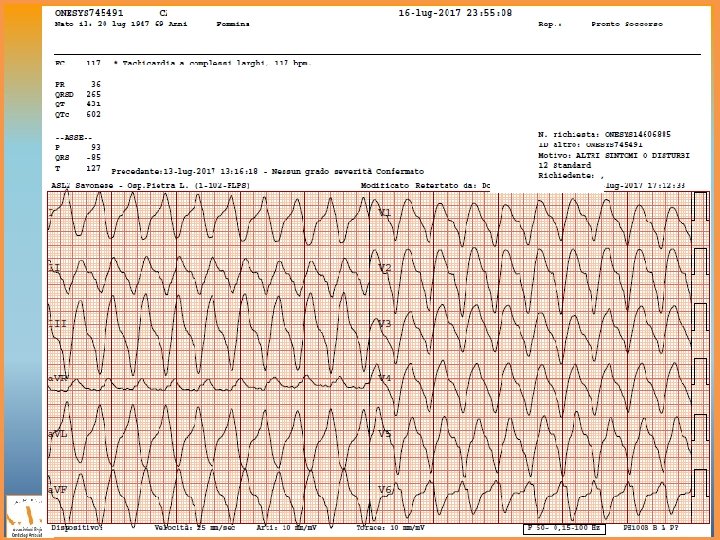Click the aVL lead label
Screen dimensions: 720x540
[58, 434]
